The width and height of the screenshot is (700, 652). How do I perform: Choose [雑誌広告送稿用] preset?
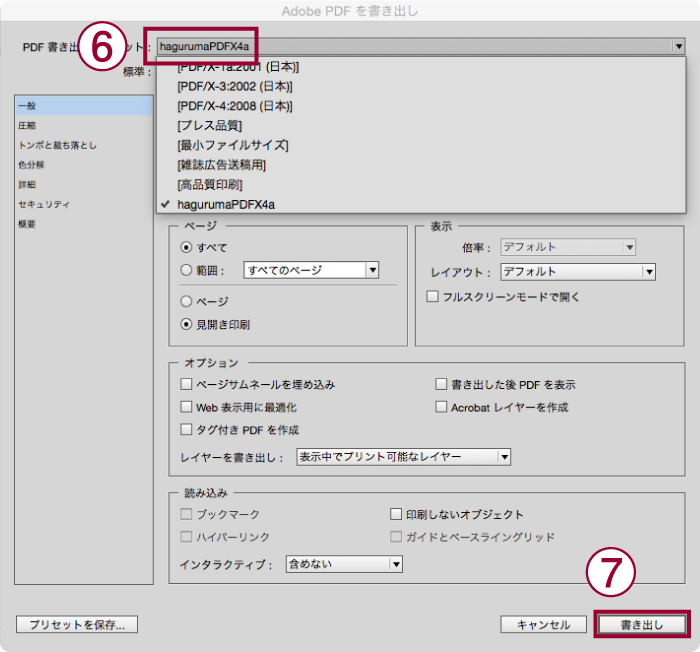pos(421,165)
